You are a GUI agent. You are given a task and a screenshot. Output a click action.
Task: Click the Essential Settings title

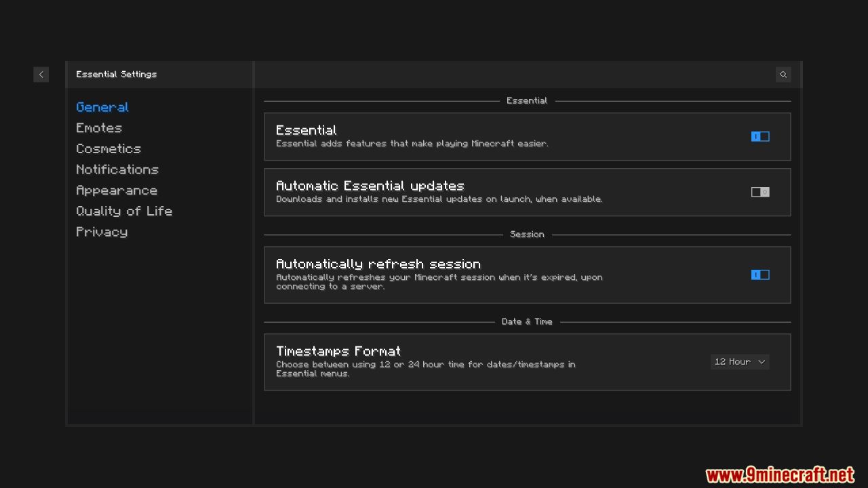116,75
